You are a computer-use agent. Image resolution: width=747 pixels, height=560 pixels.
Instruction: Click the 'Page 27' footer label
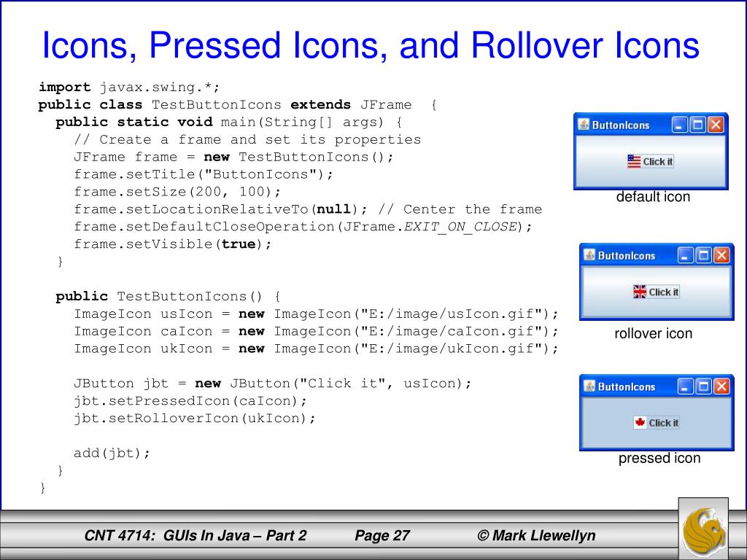tap(382, 536)
